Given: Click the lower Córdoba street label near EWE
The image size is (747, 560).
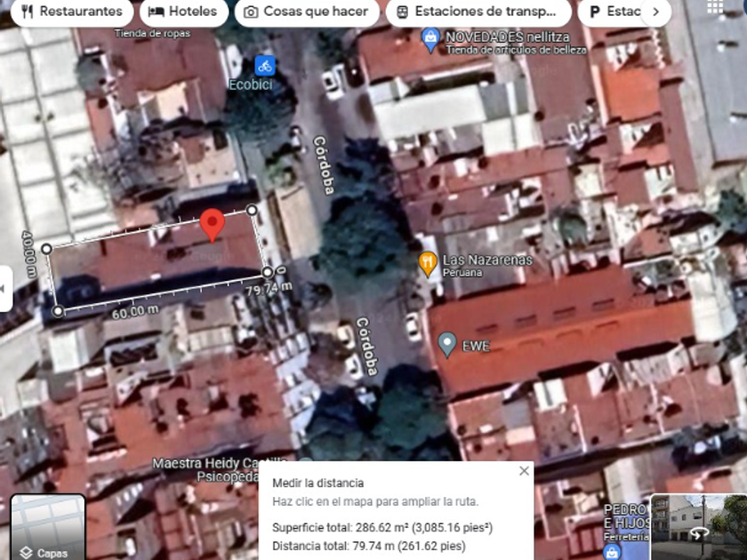Looking at the screenshot, I should [x=368, y=347].
